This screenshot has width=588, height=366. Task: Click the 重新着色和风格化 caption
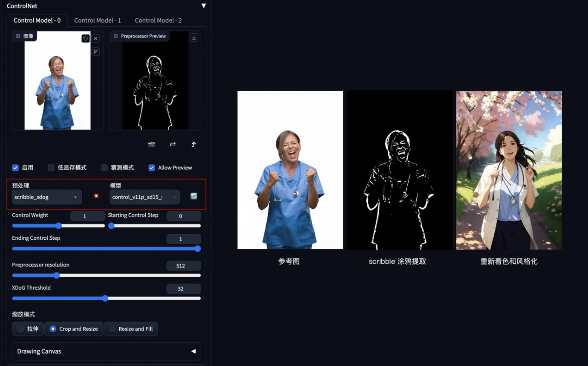coord(509,261)
